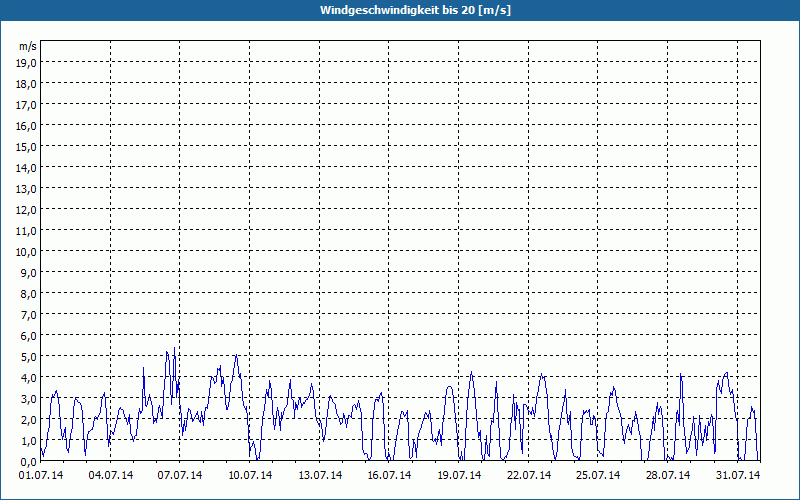Screen dimensions: 800x500
Task: Click the y-axis label '2,0'
Action: [30, 419]
